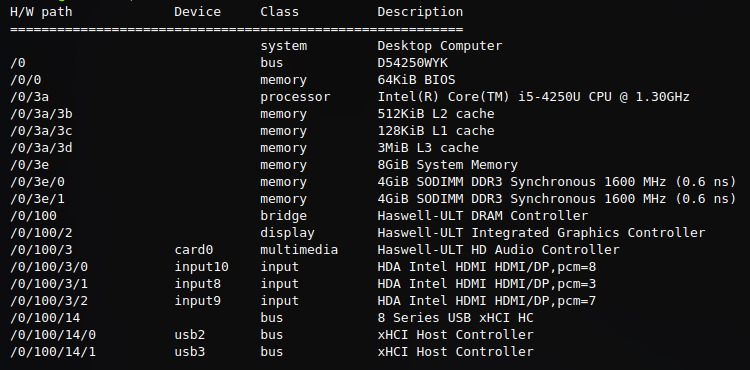The height and width of the screenshot is (370, 750).
Task: Click the '/0/100/3/1' hardware path
Action: point(49,284)
